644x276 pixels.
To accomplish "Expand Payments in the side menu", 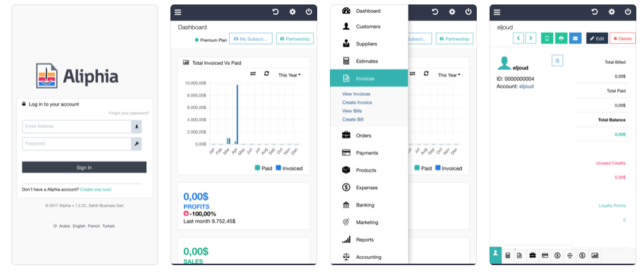I will 369,153.
